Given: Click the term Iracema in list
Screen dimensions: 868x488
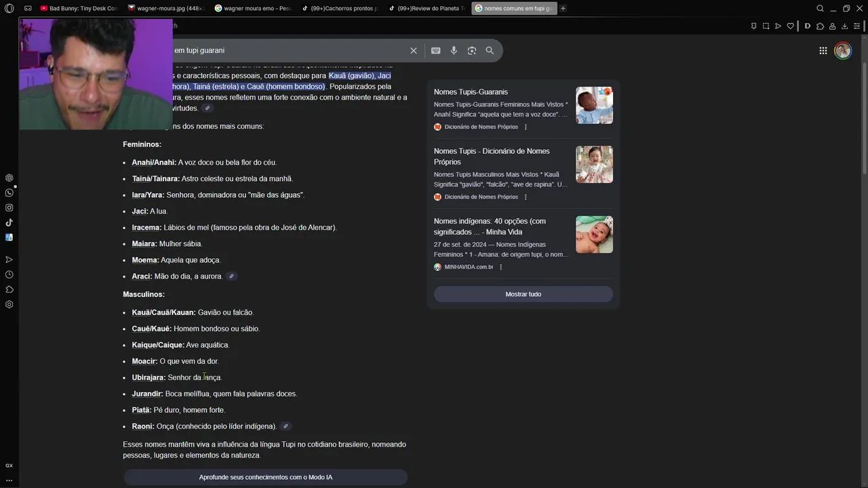Looking at the screenshot, I should pyautogui.click(x=146, y=227).
